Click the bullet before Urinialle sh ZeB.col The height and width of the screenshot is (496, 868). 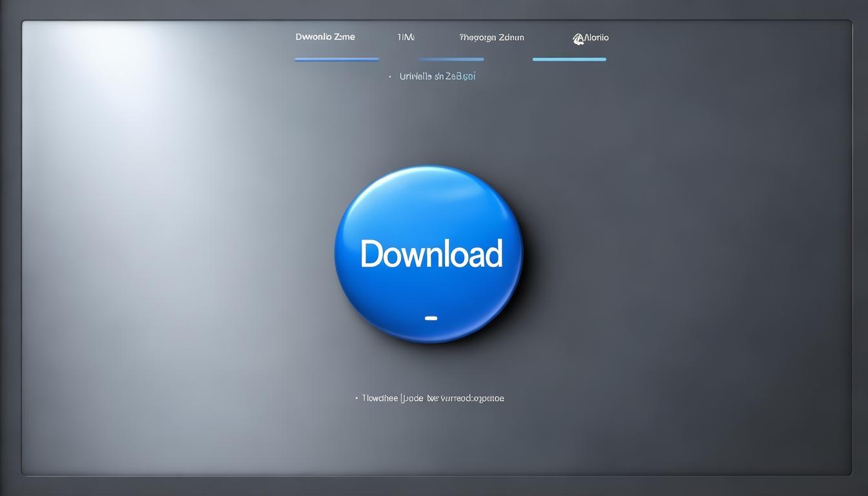[390, 76]
